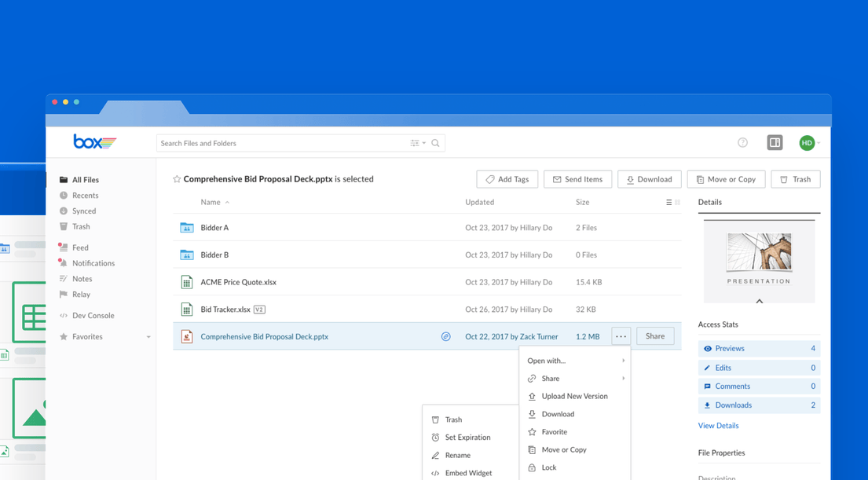Expand the Favorites dropdown arrow
The width and height of the screenshot is (868, 480).
point(148,336)
